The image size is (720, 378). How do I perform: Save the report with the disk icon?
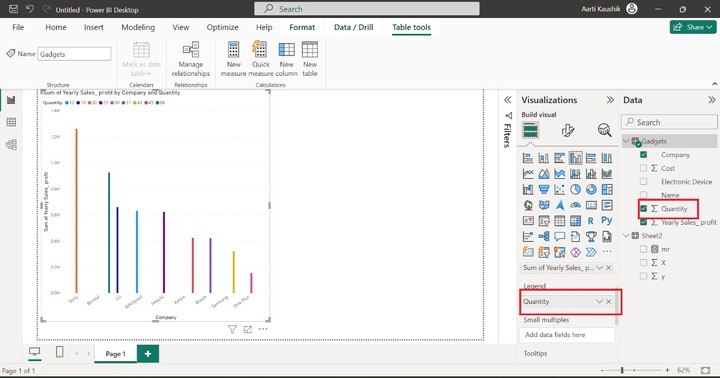pyautogui.click(x=13, y=9)
